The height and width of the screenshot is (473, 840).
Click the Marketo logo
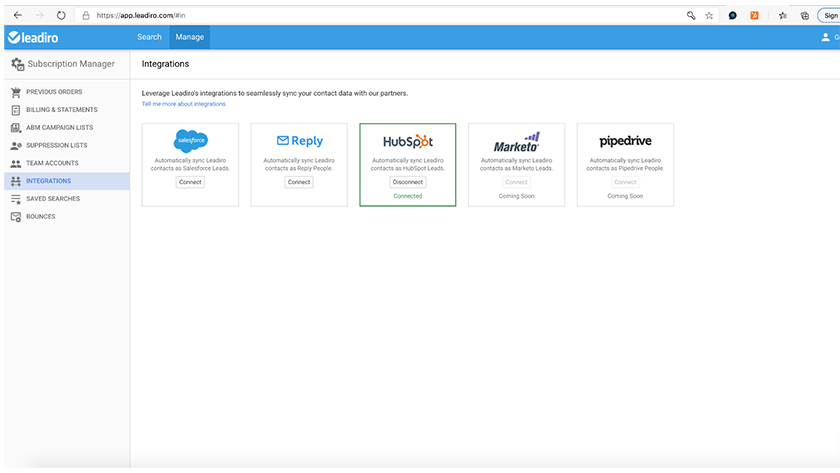point(516,142)
